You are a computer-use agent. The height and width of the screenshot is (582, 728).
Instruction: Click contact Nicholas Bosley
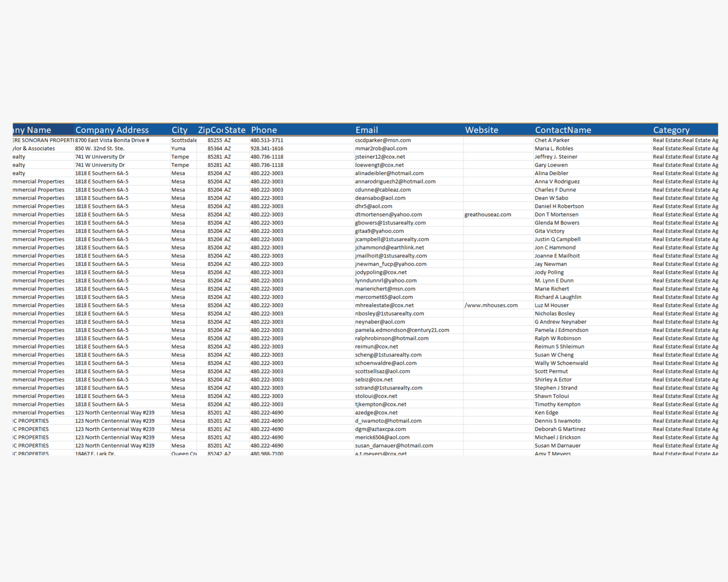pyautogui.click(x=555, y=313)
